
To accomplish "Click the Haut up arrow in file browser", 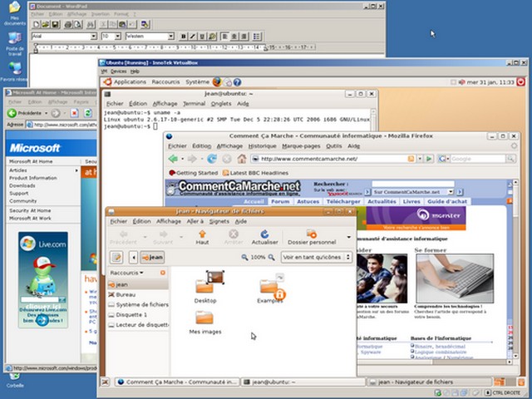I will click(x=202, y=238).
